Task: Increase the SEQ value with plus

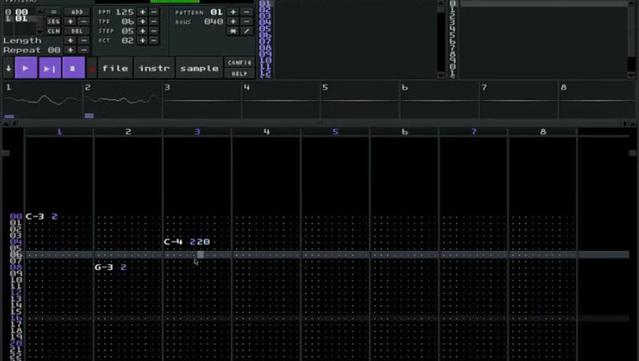Action: [71, 21]
